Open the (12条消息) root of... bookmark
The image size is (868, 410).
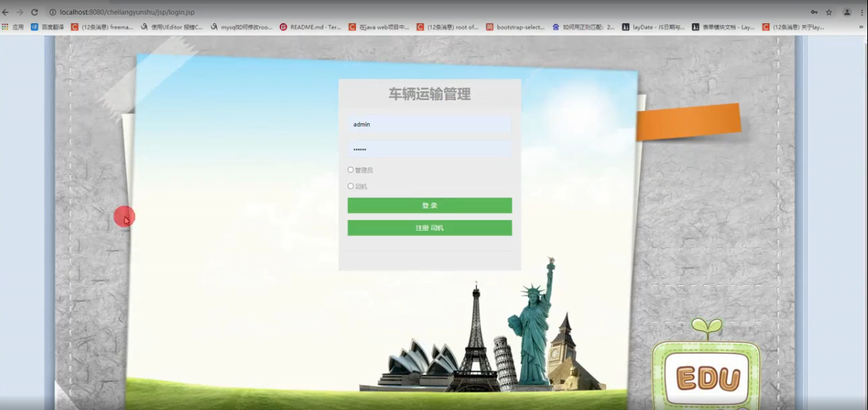coord(448,27)
